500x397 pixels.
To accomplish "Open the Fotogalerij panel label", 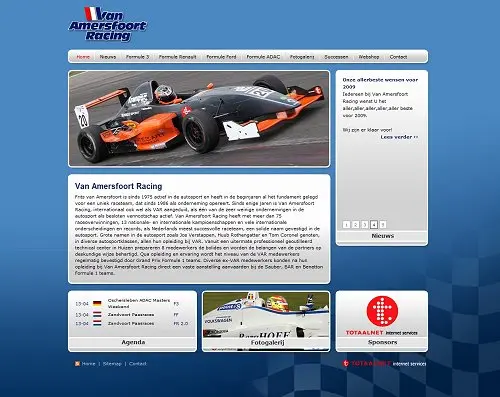I will pyautogui.click(x=267, y=343).
